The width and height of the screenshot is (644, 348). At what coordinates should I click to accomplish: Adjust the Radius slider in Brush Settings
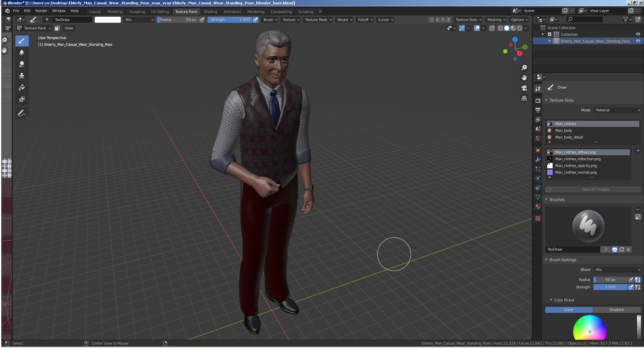point(610,280)
